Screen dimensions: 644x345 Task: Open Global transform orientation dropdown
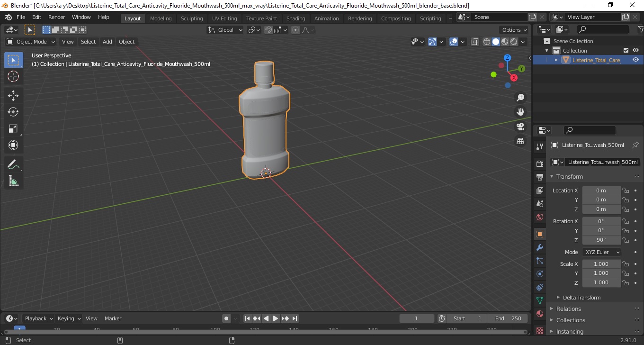(x=225, y=30)
